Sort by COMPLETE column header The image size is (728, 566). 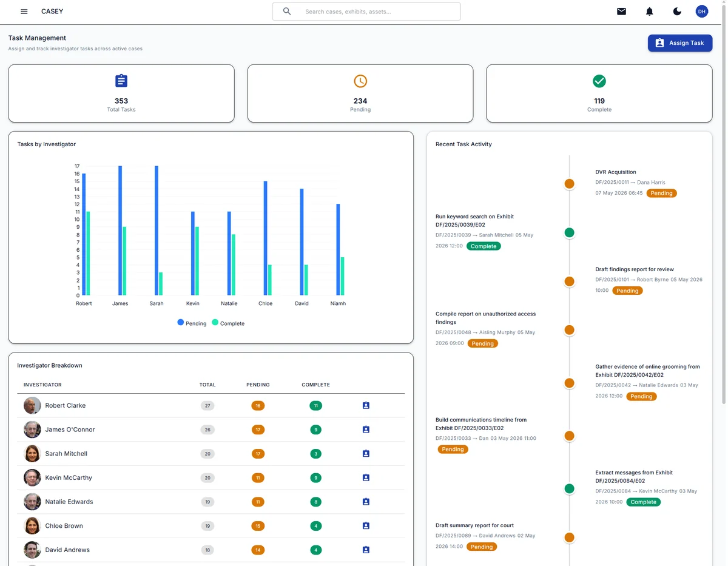click(x=315, y=385)
